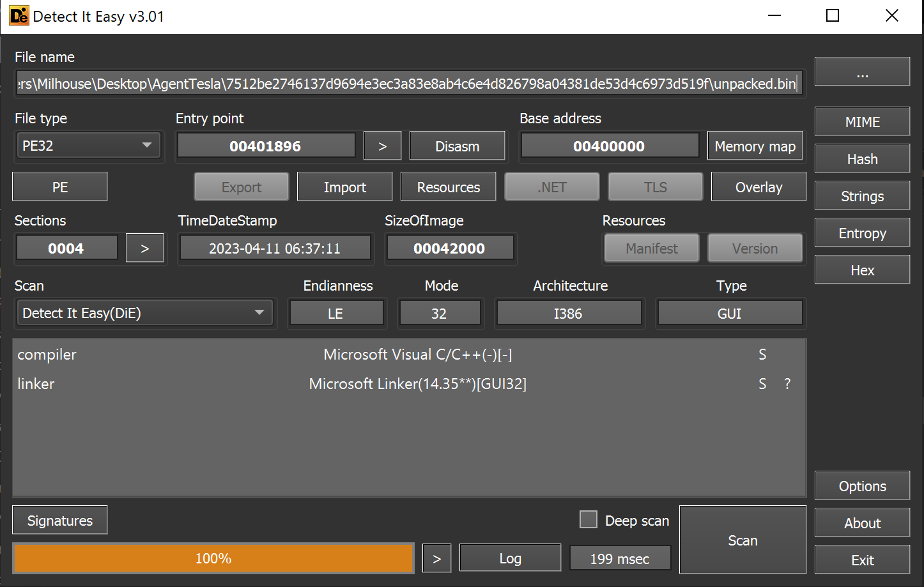
Task: Click the Mode 32 field
Action: pyautogui.click(x=440, y=313)
